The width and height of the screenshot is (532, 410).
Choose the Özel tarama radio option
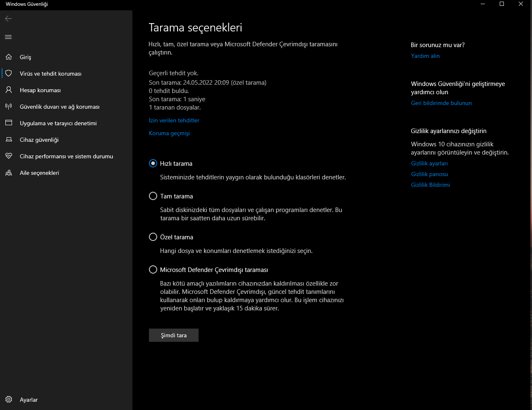point(153,237)
